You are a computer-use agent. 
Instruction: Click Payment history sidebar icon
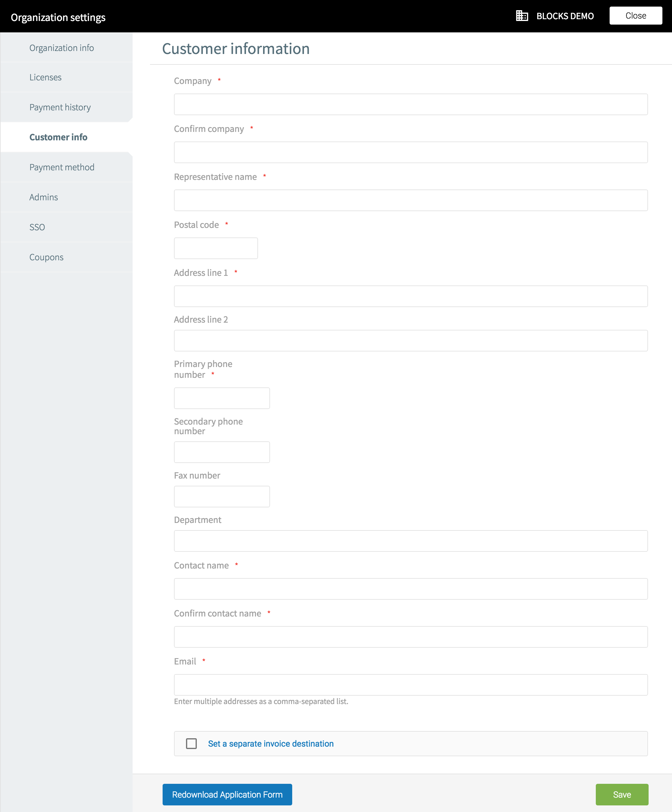[60, 106]
